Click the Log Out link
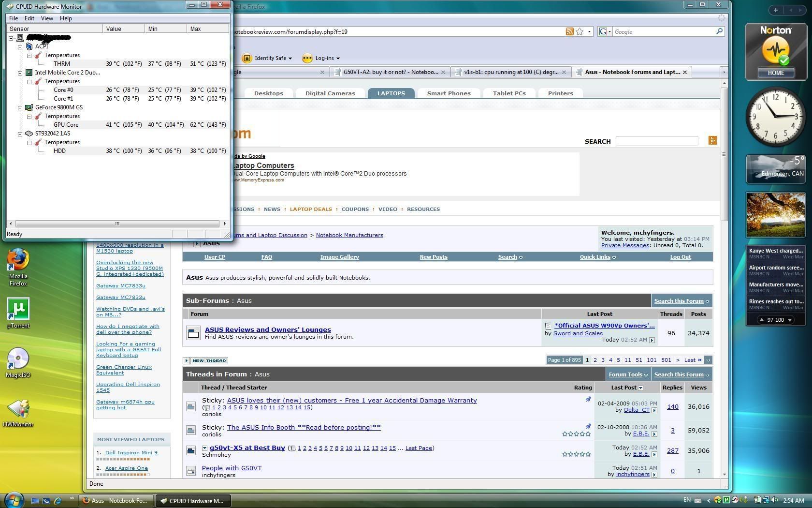Screen dimensions: 812x508 pyautogui.click(x=680, y=257)
